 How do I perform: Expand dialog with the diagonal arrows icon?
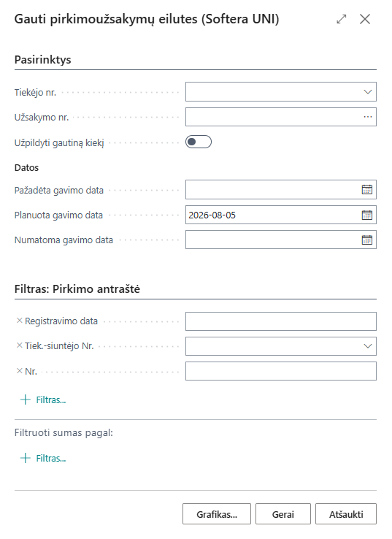point(342,19)
